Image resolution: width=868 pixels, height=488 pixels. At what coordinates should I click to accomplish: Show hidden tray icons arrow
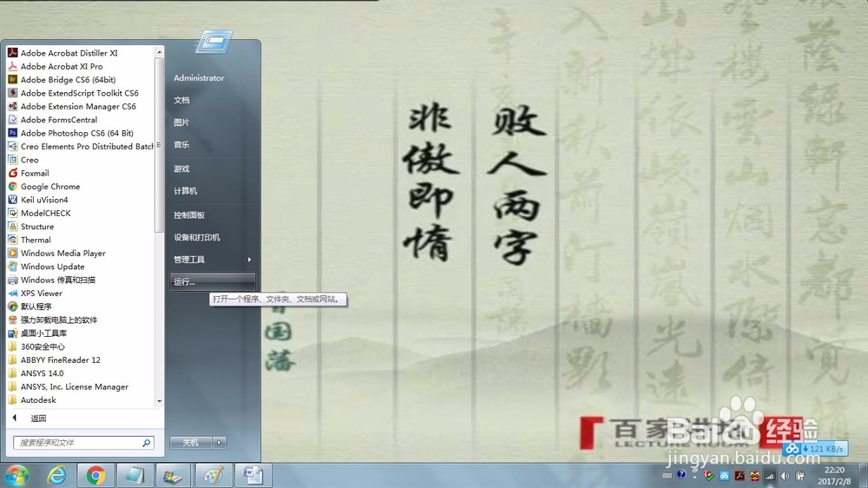(694, 477)
